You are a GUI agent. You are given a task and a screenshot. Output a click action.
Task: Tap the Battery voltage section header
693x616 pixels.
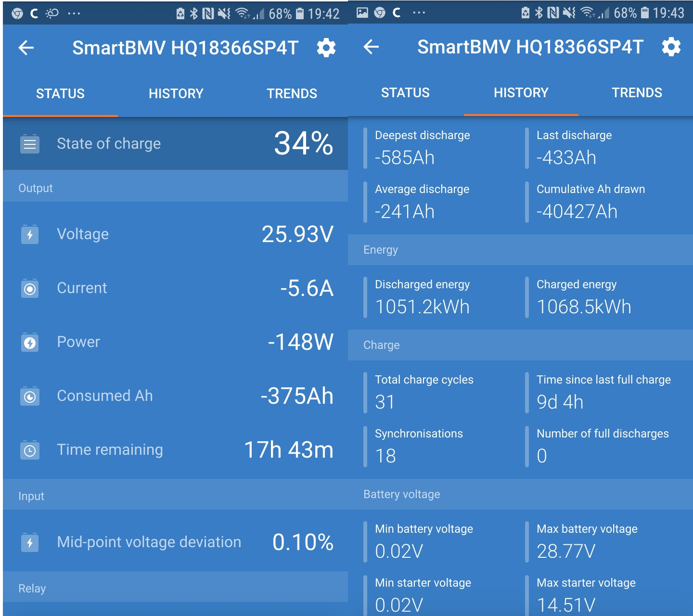520,494
